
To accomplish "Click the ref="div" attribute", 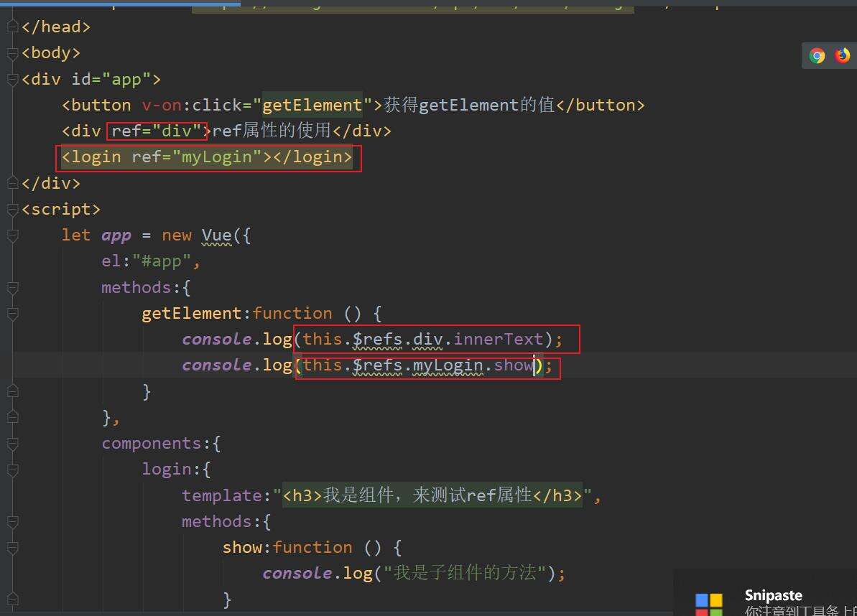I will (157, 131).
